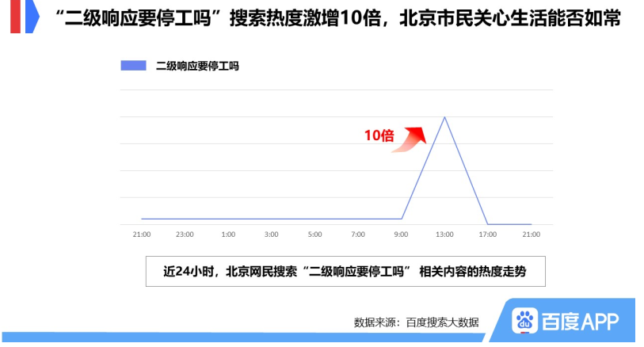Click the red 10倍 annotation
The width and height of the screenshot is (644, 347).
(x=379, y=135)
